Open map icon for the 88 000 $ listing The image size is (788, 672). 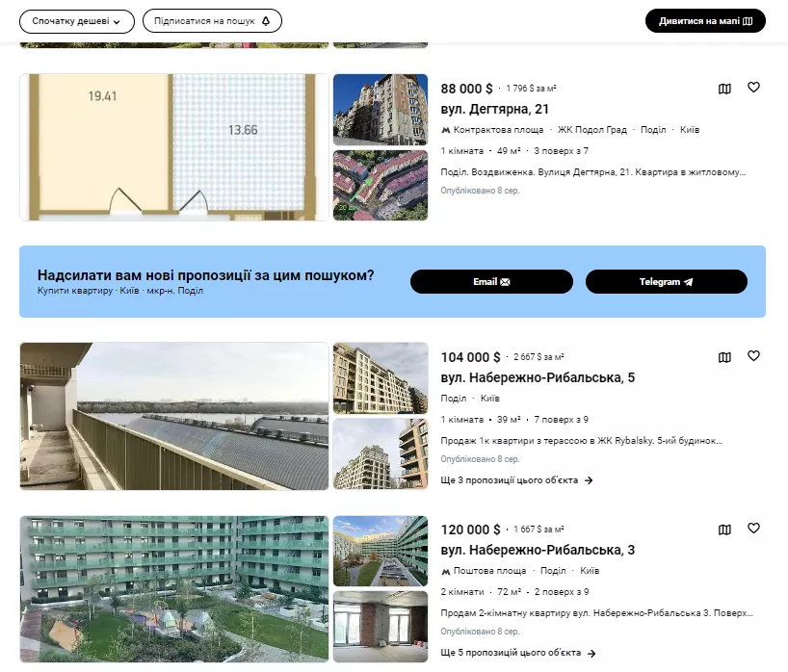(x=724, y=89)
